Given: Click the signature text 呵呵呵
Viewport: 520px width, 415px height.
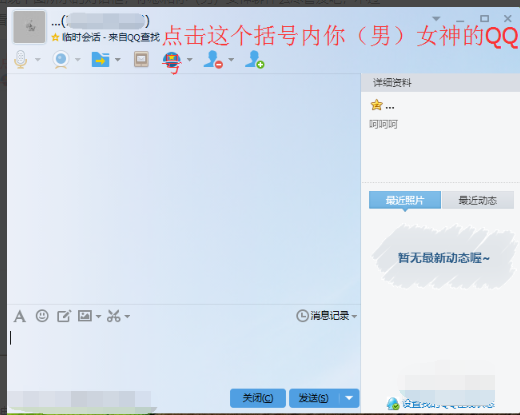Looking at the screenshot, I should point(383,124).
